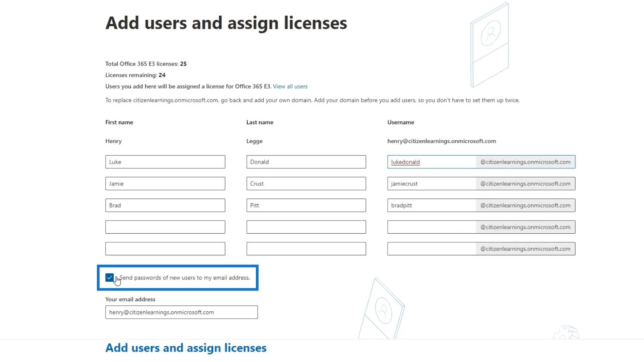This screenshot has height=362, width=644.
Task: Click the 'First name' column header
Action: [x=119, y=122]
